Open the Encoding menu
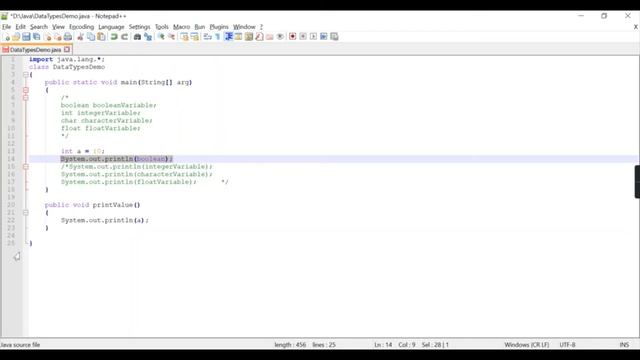This screenshot has height=360, width=640. pos(81,27)
